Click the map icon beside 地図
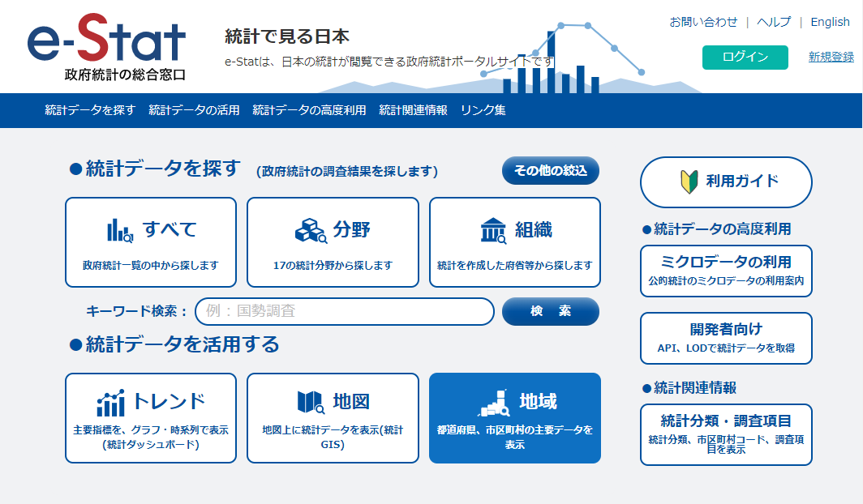 pos(310,402)
